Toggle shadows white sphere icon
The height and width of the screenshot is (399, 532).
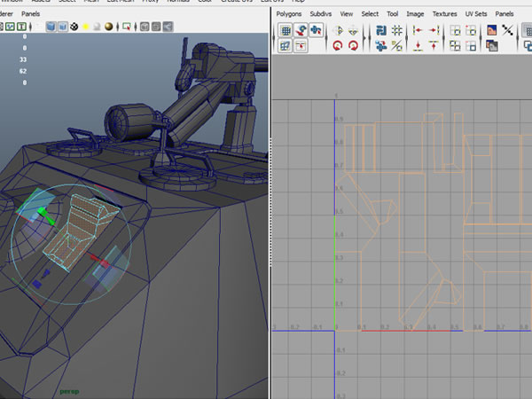97,27
